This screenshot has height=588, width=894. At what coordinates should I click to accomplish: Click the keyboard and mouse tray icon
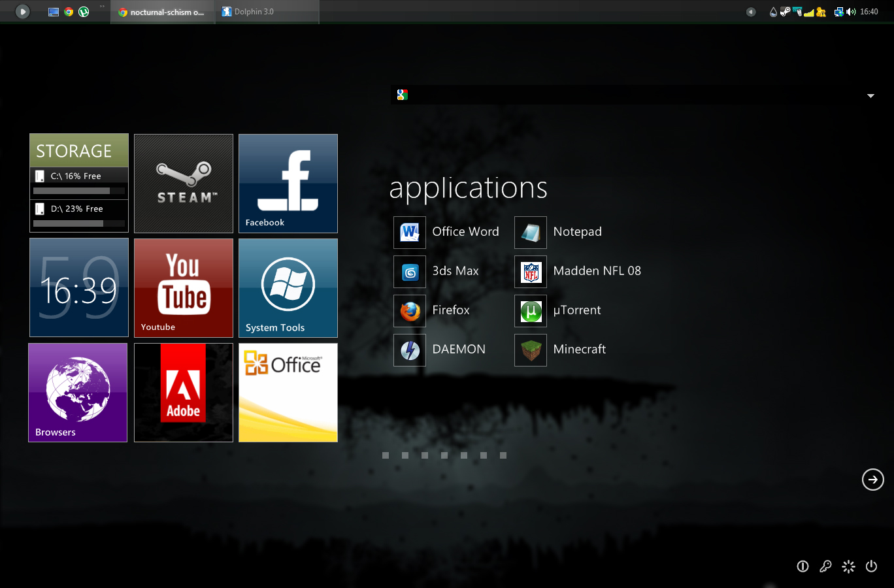point(797,12)
